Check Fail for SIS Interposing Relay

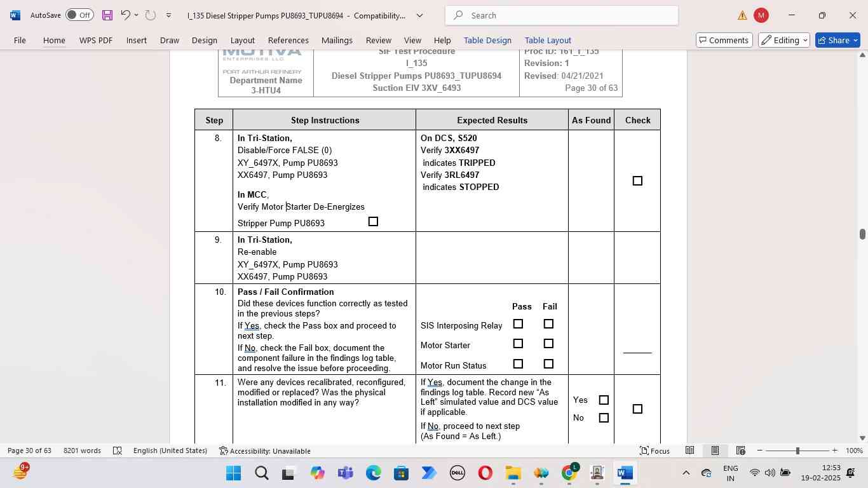548,324
